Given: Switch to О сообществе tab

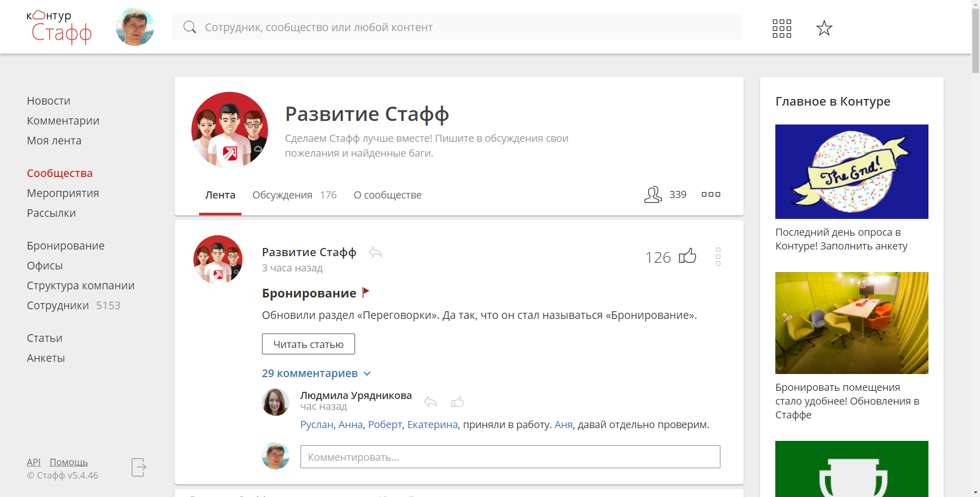Looking at the screenshot, I should click(x=387, y=195).
